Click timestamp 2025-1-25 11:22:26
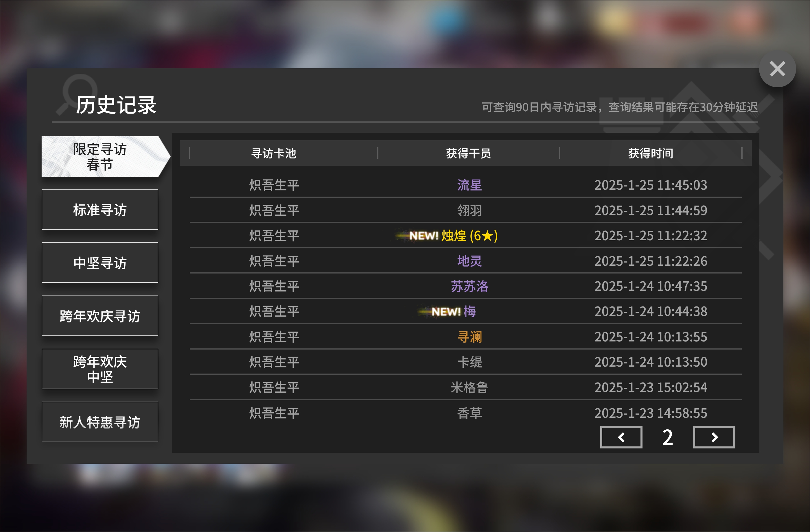The image size is (810, 532). pos(650,261)
